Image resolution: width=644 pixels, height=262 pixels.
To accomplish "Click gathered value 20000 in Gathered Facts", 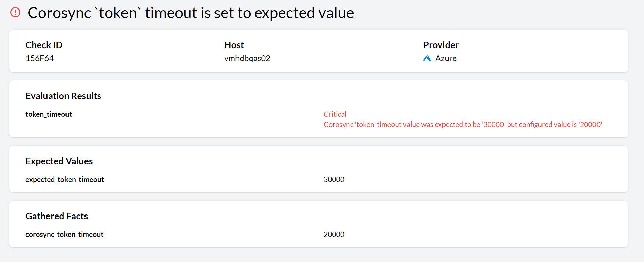I will pos(334,235).
